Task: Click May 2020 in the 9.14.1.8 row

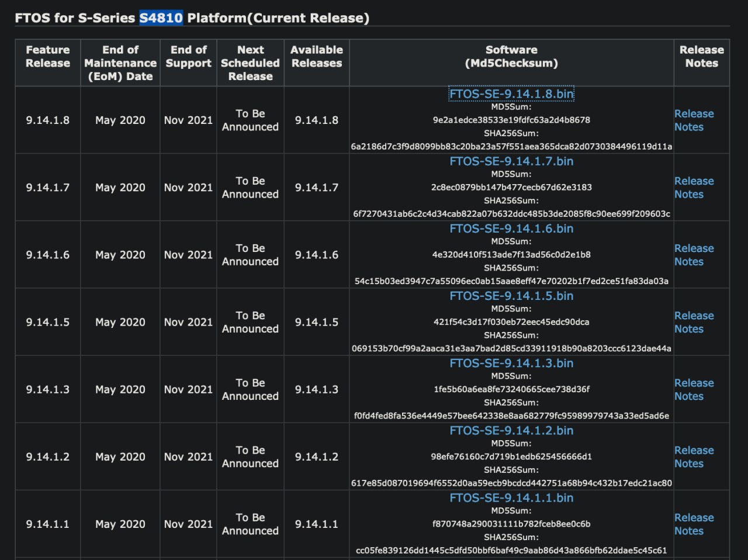Action: coord(120,120)
